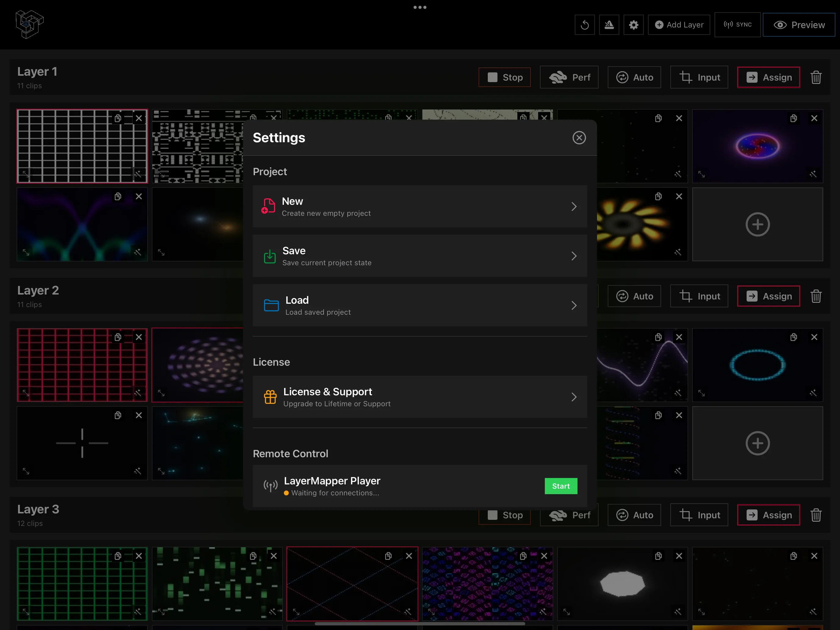Open Input crop for Layer 1

point(699,78)
